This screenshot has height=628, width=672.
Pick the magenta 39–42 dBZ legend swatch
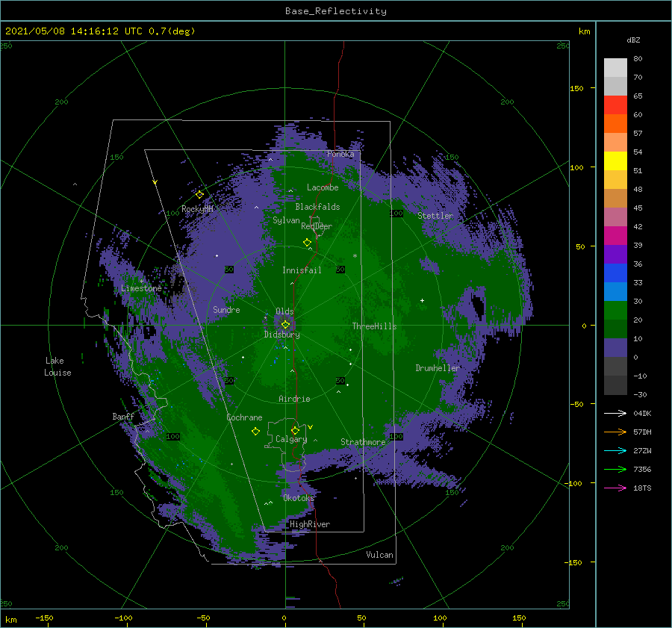click(x=615, y=236)
